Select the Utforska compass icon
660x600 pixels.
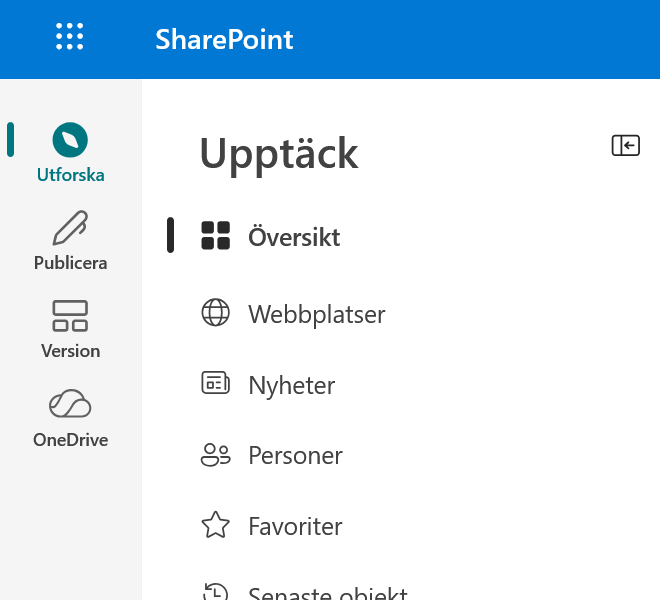pos(70,140)
